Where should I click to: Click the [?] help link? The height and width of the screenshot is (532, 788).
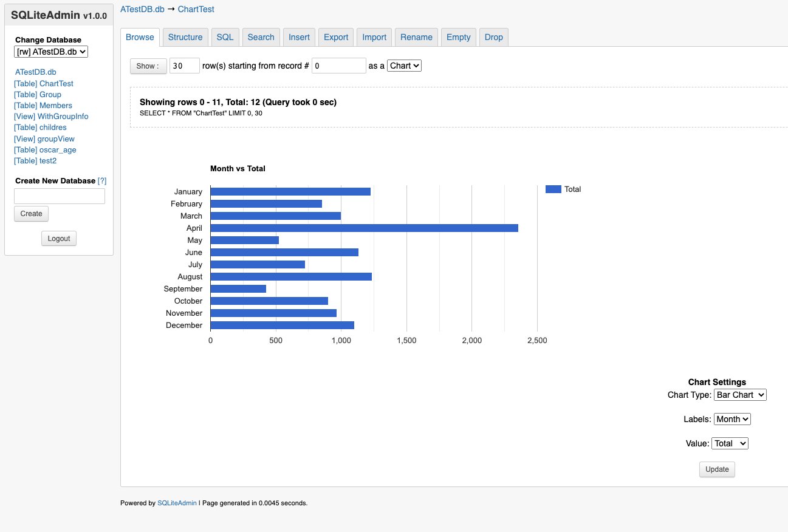(x=102, y=181)
